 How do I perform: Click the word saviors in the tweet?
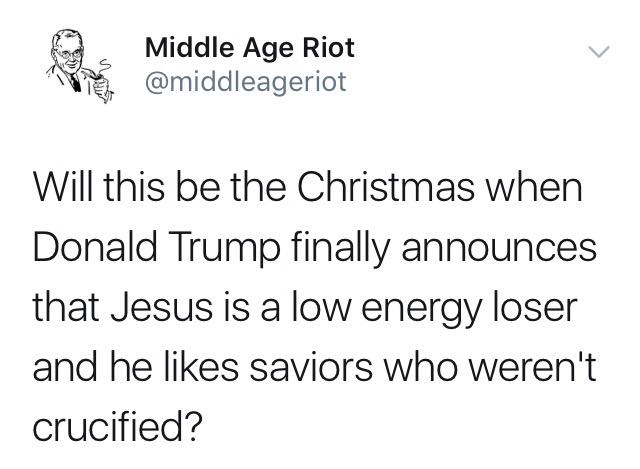pos(311,367)
